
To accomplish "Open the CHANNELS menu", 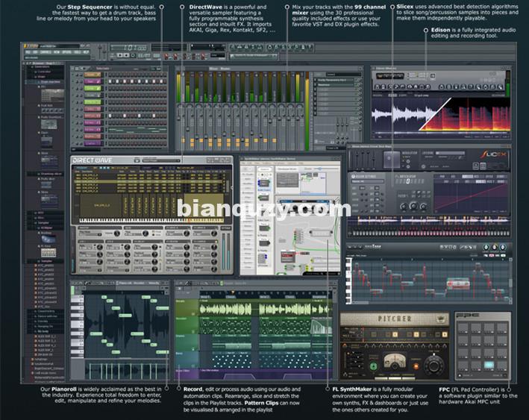I will 46,52.
